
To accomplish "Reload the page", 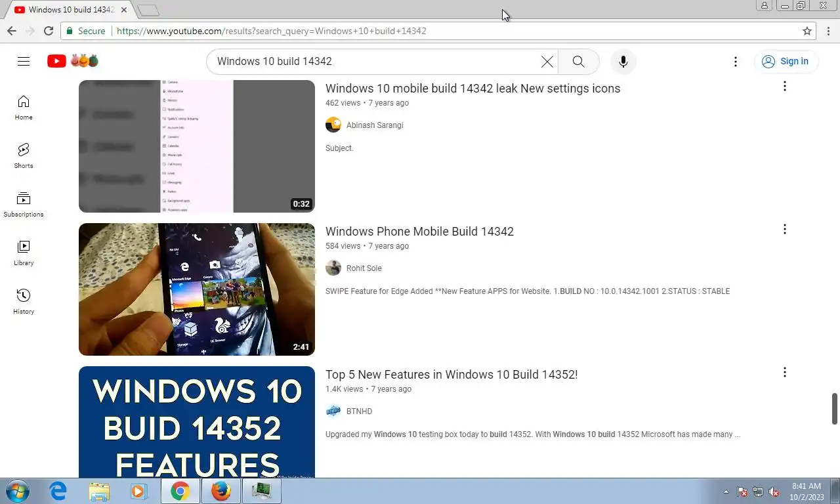I will click(49, 31).
